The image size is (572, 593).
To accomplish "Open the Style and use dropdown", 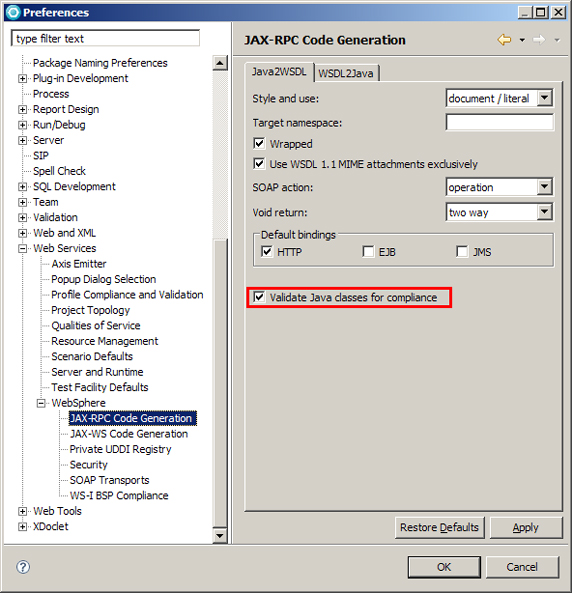I will [544, 98].
